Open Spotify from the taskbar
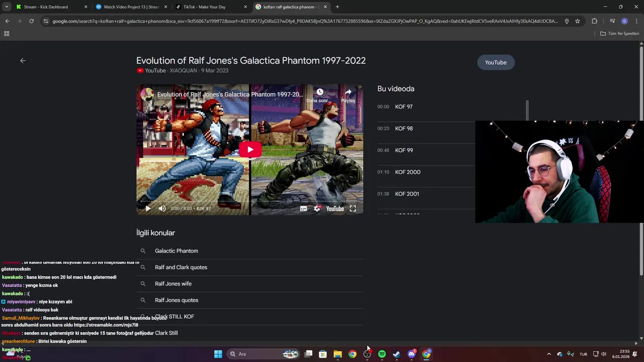 coord(382,354)
